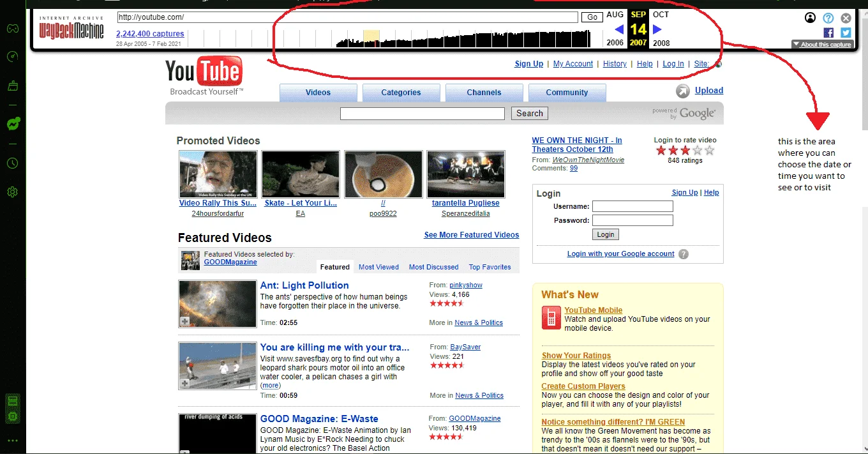Click the question-mark icon beside Google account login
The width and height of the screenshot is (868, 454).
pyautogui.click(x=684, y=254)
